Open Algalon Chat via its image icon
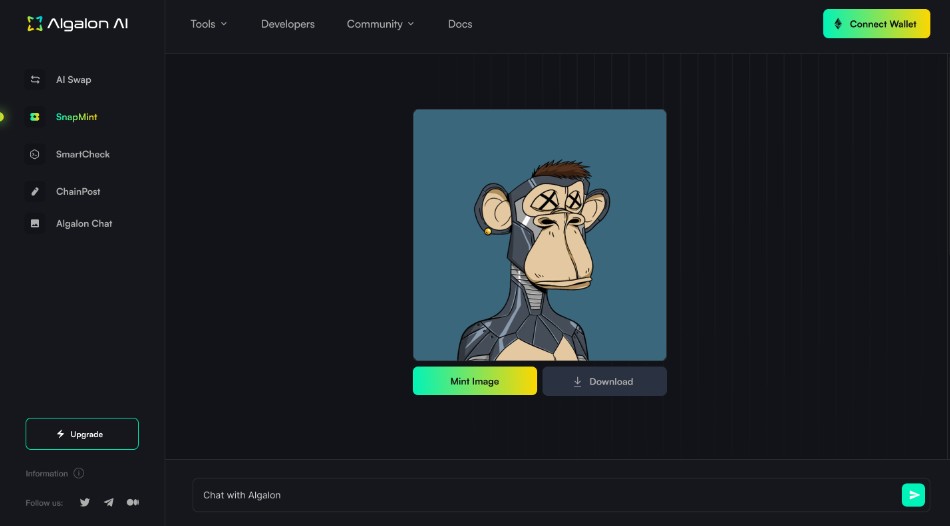Viewport: 950px width, 526px height. click(x=35, y=224)
